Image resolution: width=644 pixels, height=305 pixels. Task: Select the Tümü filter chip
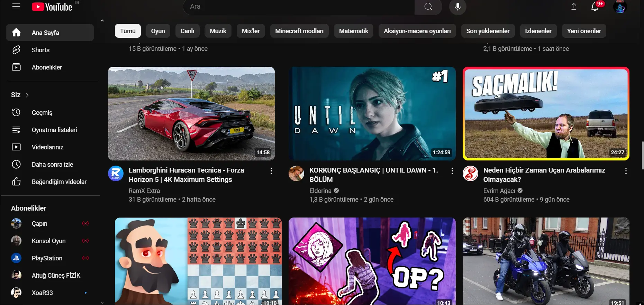coord(128,31)
